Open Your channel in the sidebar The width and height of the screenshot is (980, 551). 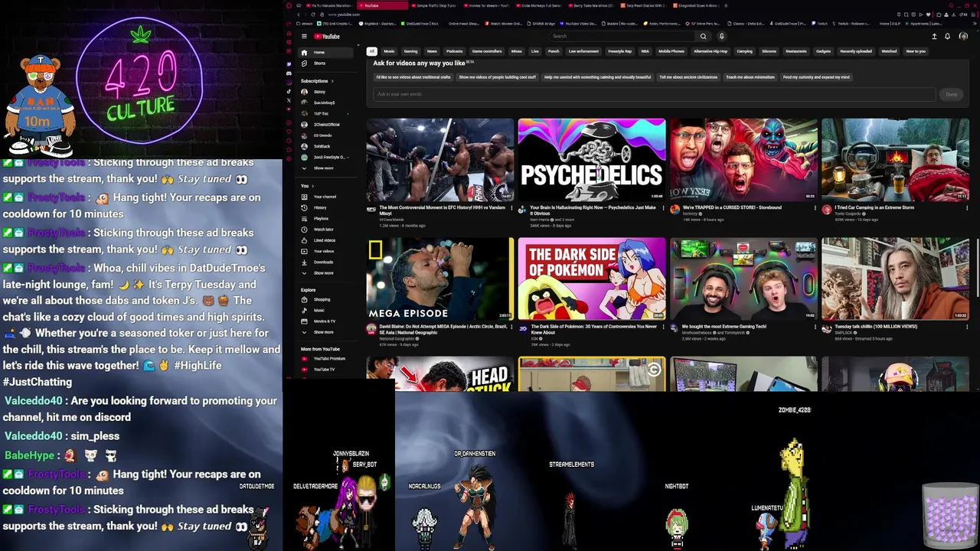click(325, 197)
